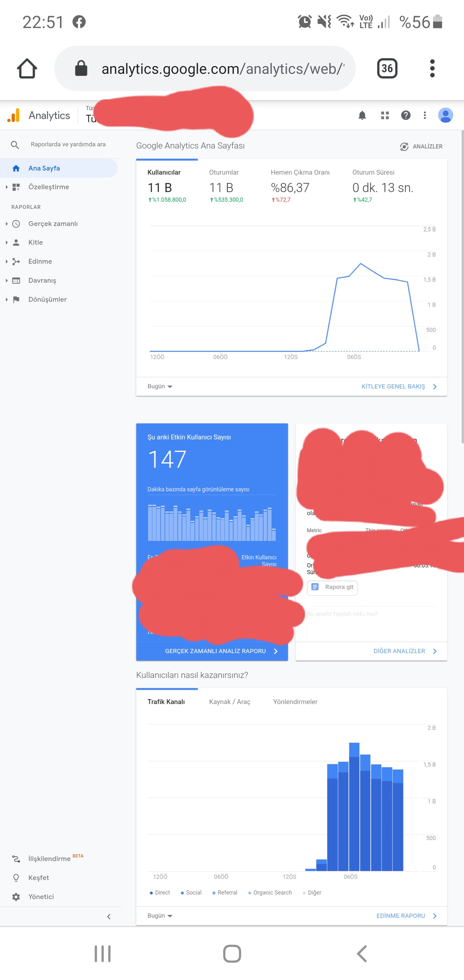Click the Edinme acquisition icon

coord(16,261)
